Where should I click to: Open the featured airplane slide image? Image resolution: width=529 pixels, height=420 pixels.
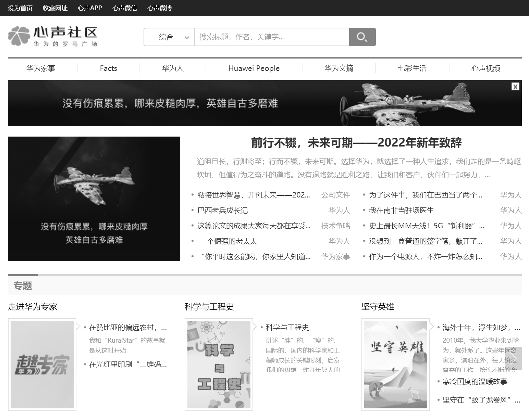[x=94, y=199]
